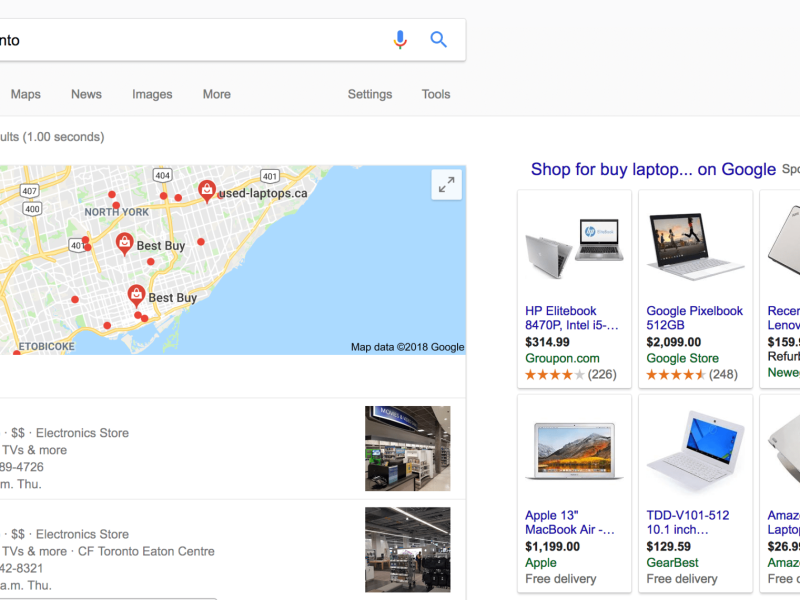Viewport: 800px width, 600px height.
Task: Click the Highway 400 shield on the map
Action: (x=32, y=209)
